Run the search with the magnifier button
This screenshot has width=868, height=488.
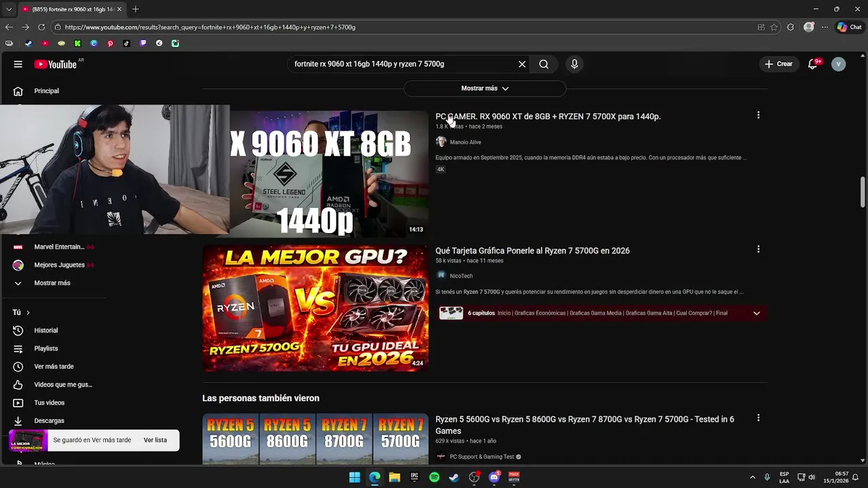point(544,64)
